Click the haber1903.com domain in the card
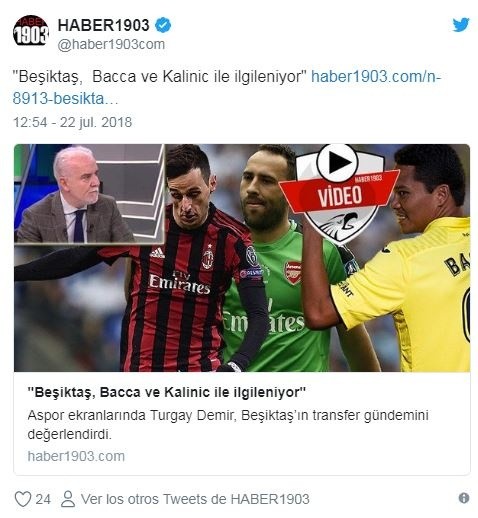This screenshot has height=518, width=478. pos(76,456)
